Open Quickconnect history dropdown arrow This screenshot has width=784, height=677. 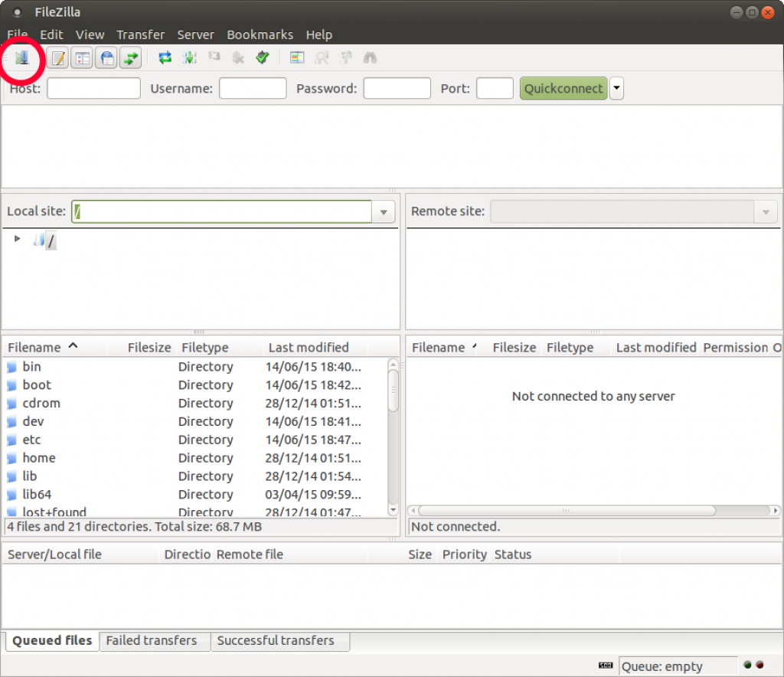click(x=616, y=89)
